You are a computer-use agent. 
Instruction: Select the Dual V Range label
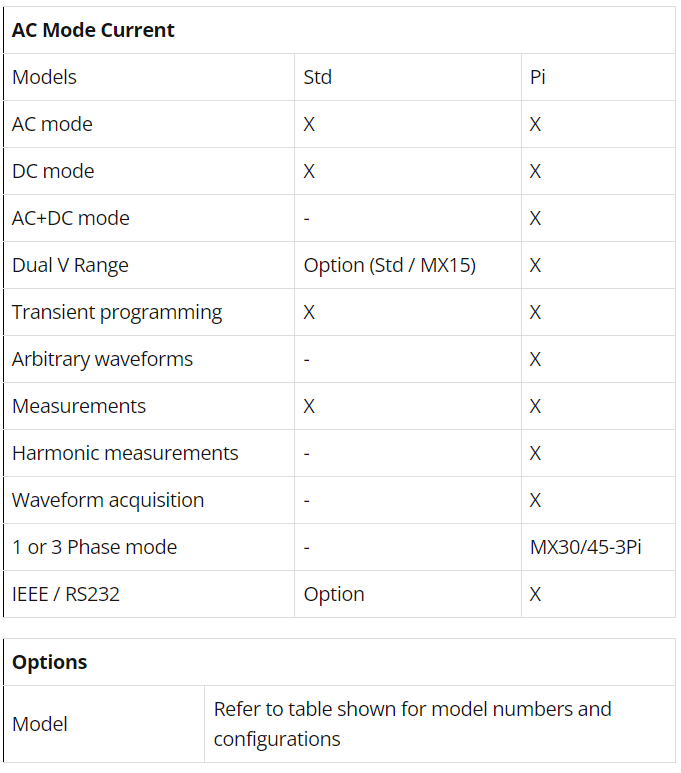70,266
